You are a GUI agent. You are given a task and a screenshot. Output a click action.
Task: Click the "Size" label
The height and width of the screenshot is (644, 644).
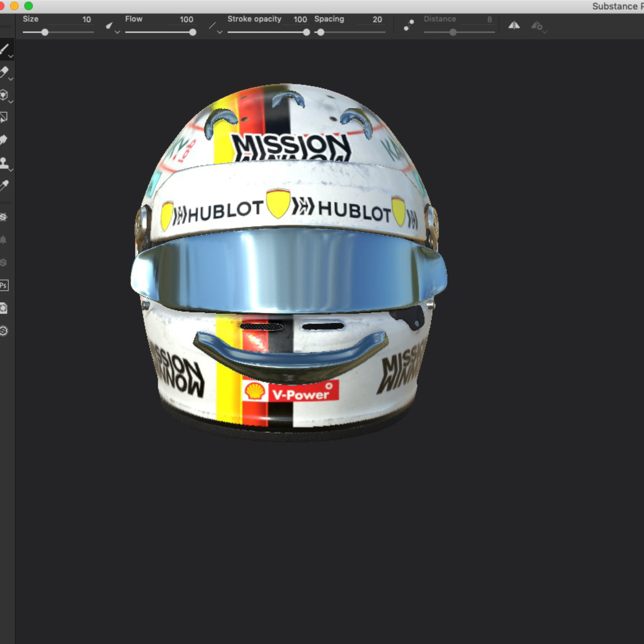click(30, 19)
